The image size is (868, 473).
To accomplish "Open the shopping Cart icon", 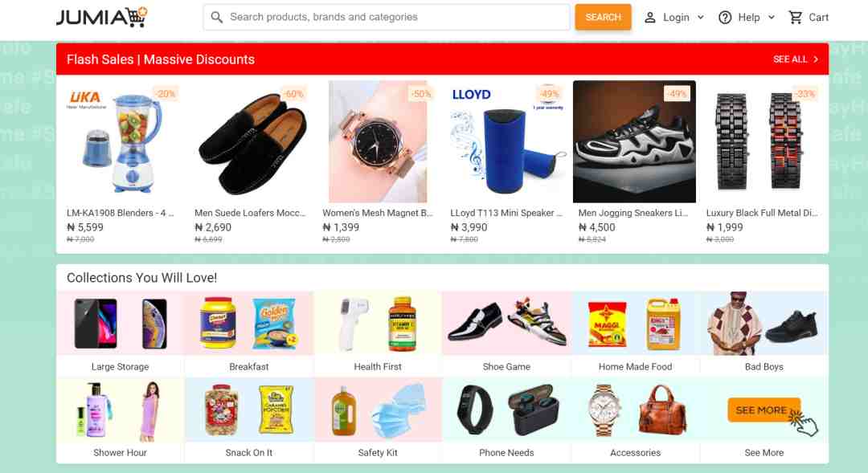I will (x=796, y=18).
